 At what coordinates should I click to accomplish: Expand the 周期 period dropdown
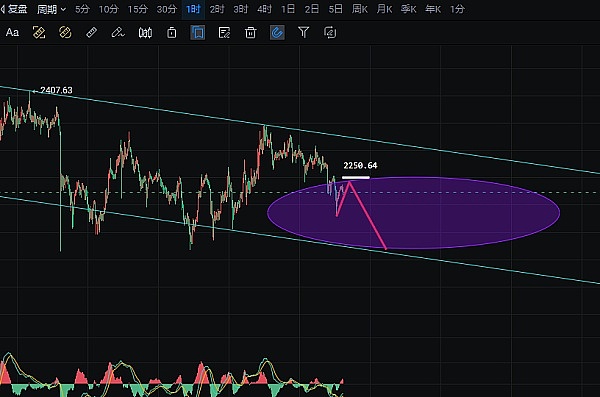tap(51, 9)
